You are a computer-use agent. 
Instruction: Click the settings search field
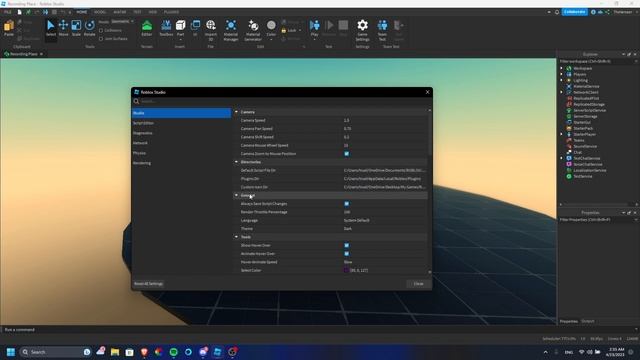click(282, 101)
